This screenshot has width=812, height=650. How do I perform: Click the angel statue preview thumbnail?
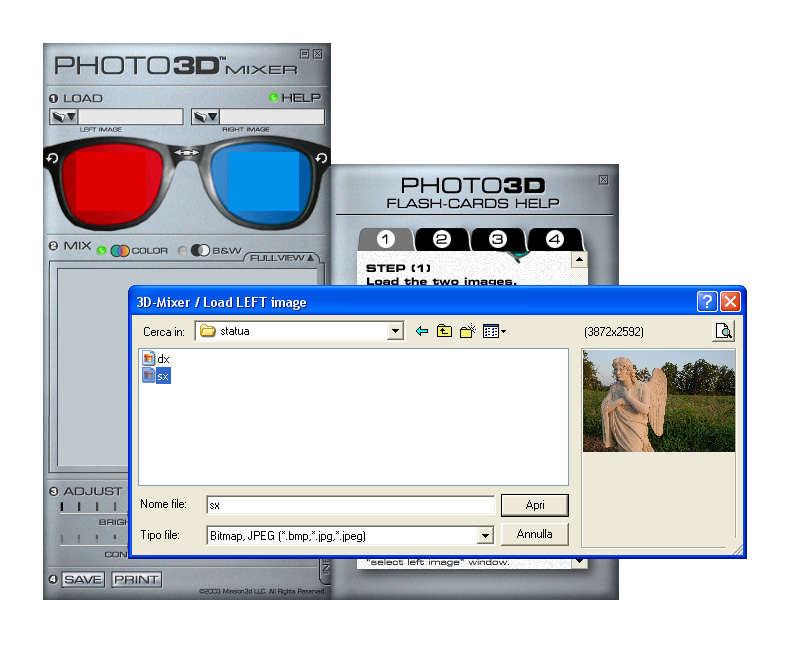[x=659, y=401]
